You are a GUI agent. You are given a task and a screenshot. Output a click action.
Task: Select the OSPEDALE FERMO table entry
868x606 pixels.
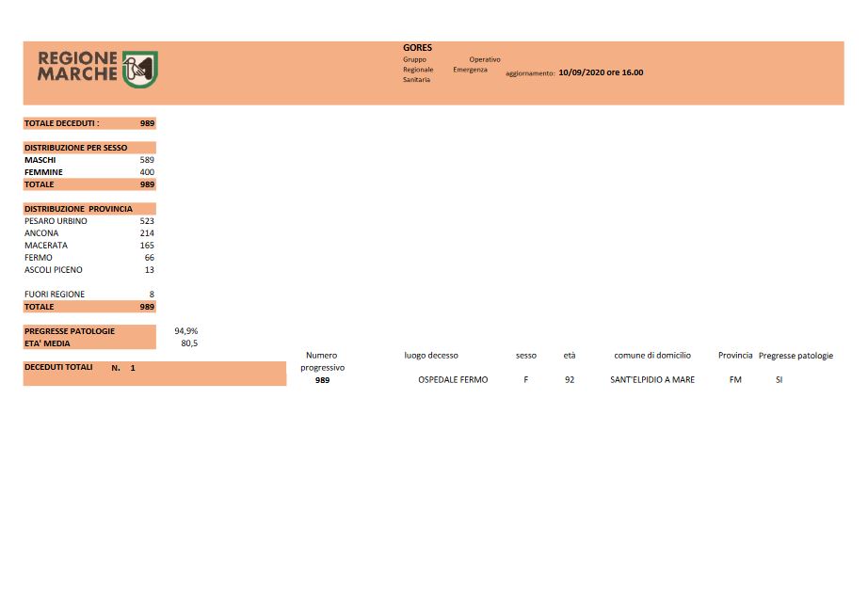(453, 380)
